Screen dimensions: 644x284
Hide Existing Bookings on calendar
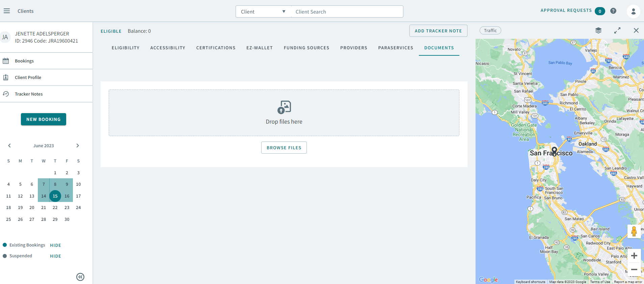click(x=55, y=246)
